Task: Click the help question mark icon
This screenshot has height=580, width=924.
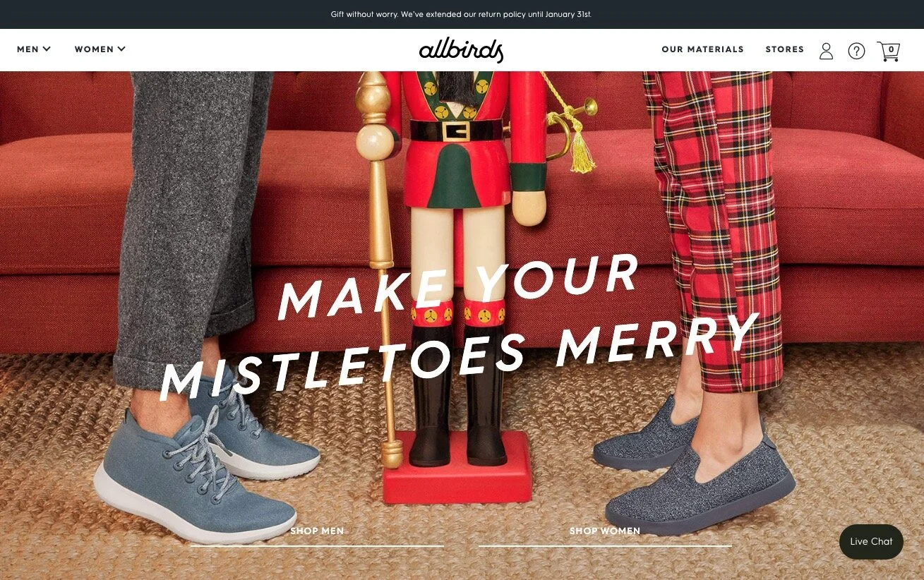Action: point(856,51)
